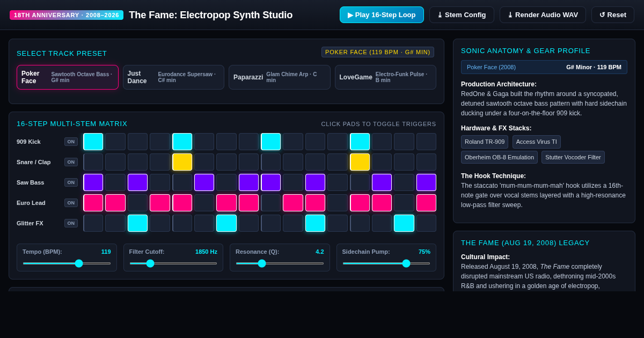
Task: Turn off 909 Kick step 1 pad
Action: tap(93, 142)
